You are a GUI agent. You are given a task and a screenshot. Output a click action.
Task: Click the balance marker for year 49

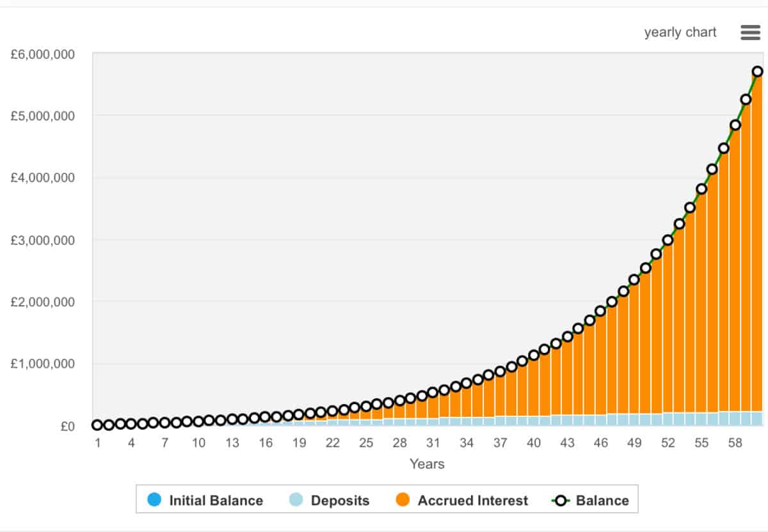tap(634, 279)
